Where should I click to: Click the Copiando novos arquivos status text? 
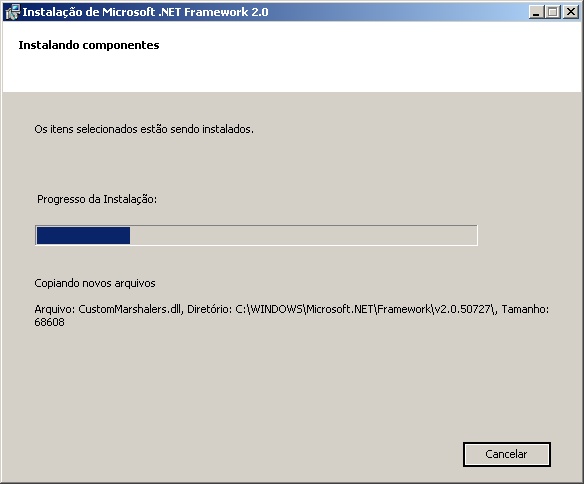point(95,283)
